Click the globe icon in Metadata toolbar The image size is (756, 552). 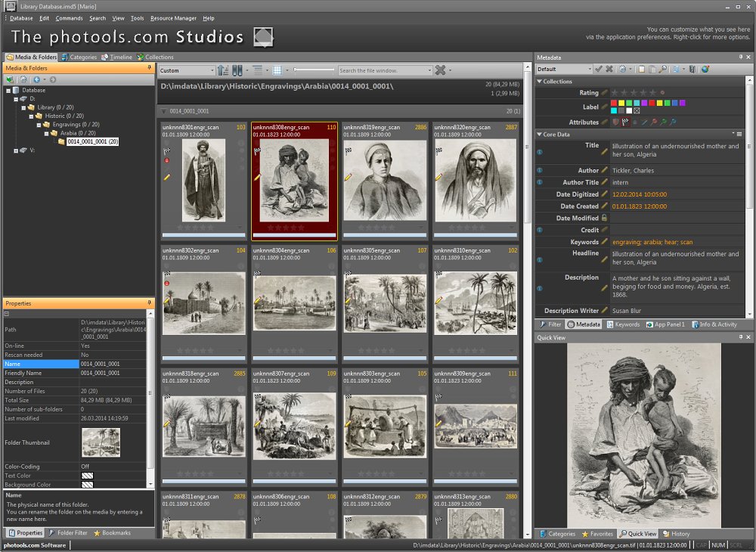point(705,69)
